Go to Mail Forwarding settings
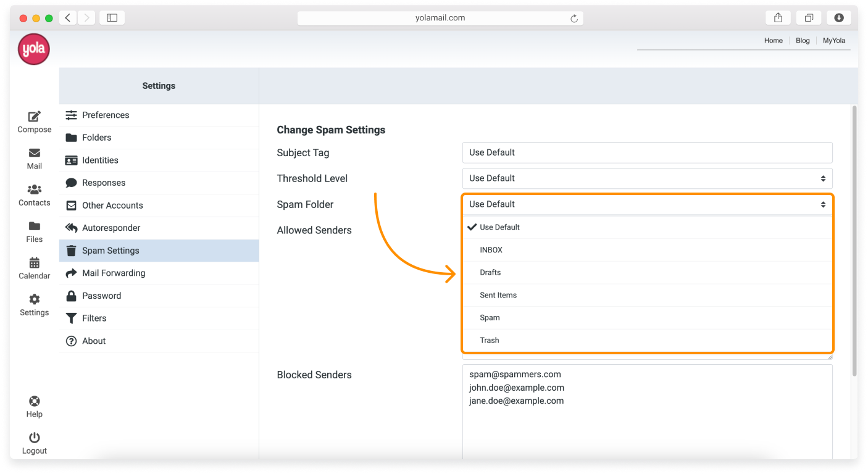Screen dimensions: 868x474 tap(114, 273)
